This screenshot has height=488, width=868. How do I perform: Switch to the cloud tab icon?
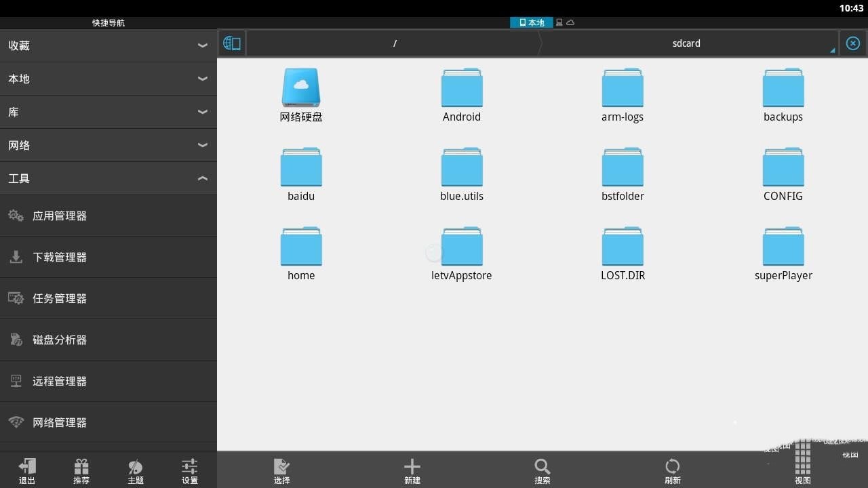coord(570,22)
